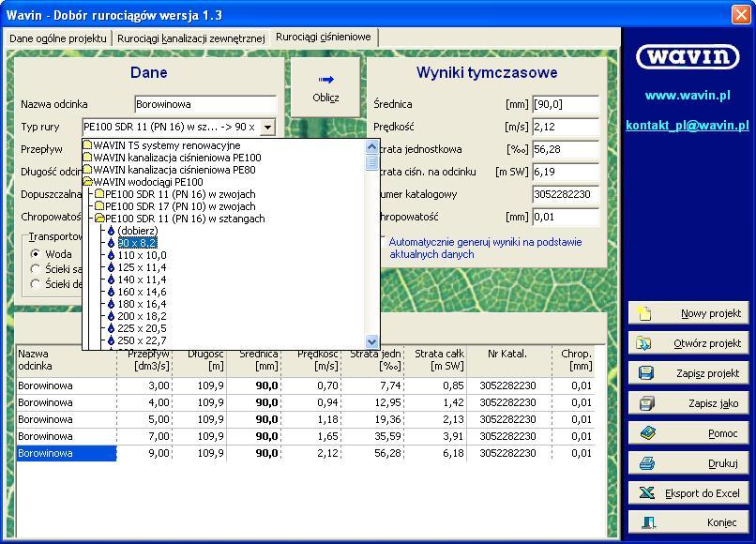Select the Woda radio button

coord(36,253)
